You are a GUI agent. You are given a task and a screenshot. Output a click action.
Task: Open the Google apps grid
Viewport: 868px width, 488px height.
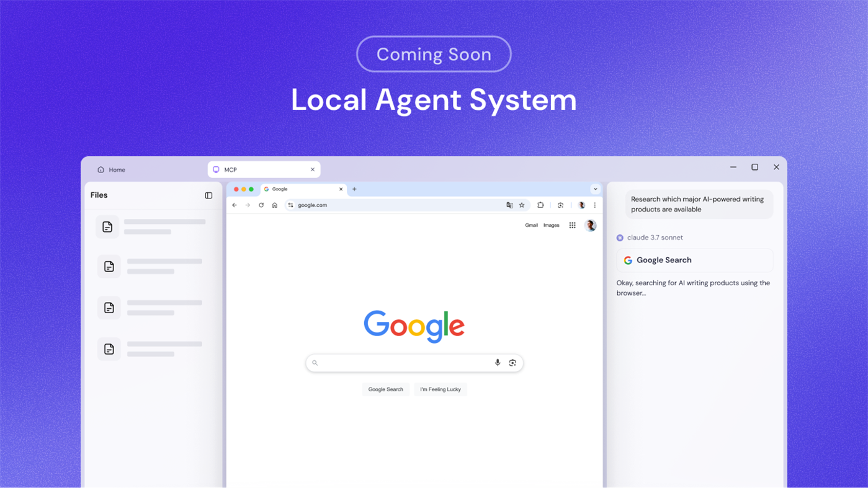(572, 226)
